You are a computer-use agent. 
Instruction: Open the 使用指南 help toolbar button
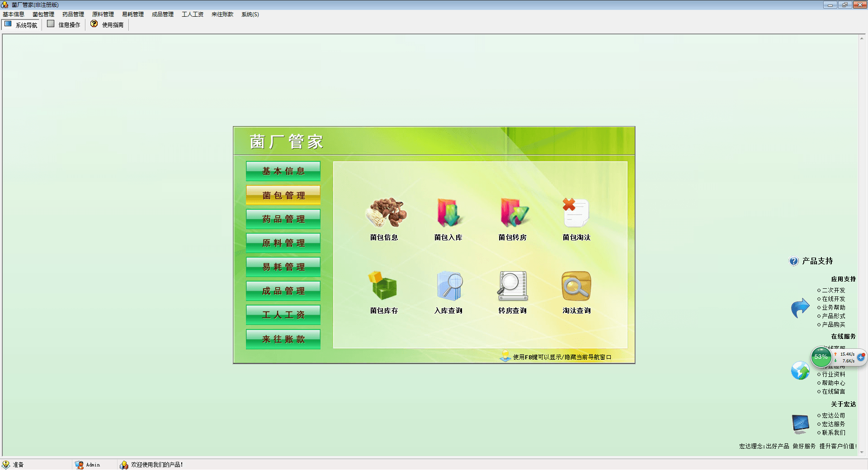click(107, 24)
